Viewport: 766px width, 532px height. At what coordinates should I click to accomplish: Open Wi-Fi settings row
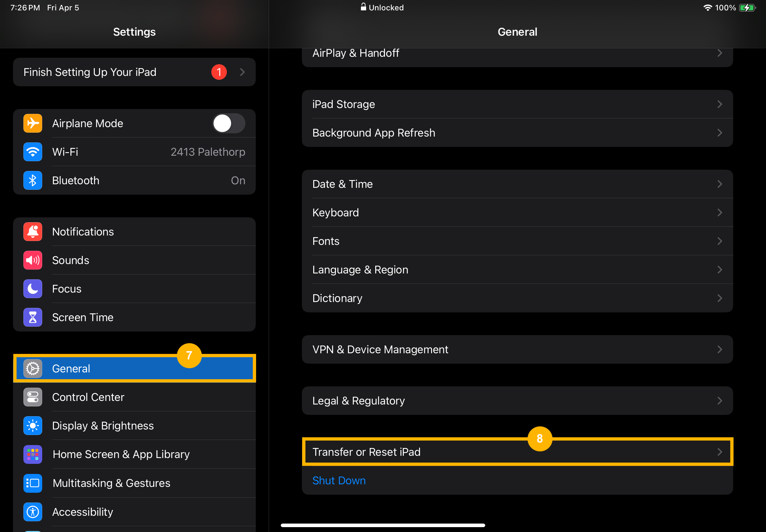pyautogui.click(x=134, y=152)
